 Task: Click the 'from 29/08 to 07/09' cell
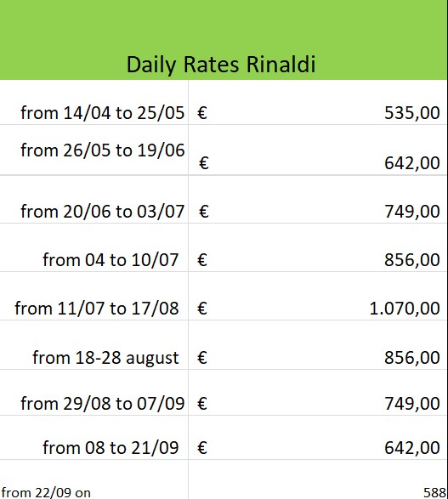coord(94,393)
